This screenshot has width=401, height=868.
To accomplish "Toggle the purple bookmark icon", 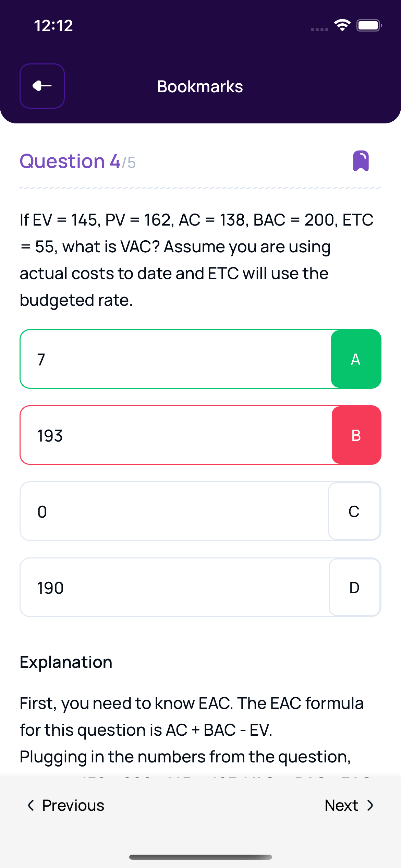I will 361,161.
